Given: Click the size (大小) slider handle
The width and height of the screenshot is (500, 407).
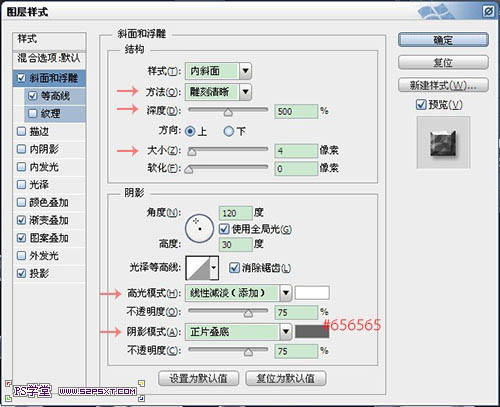Looking at the screenshot, I should pos(192,152).
